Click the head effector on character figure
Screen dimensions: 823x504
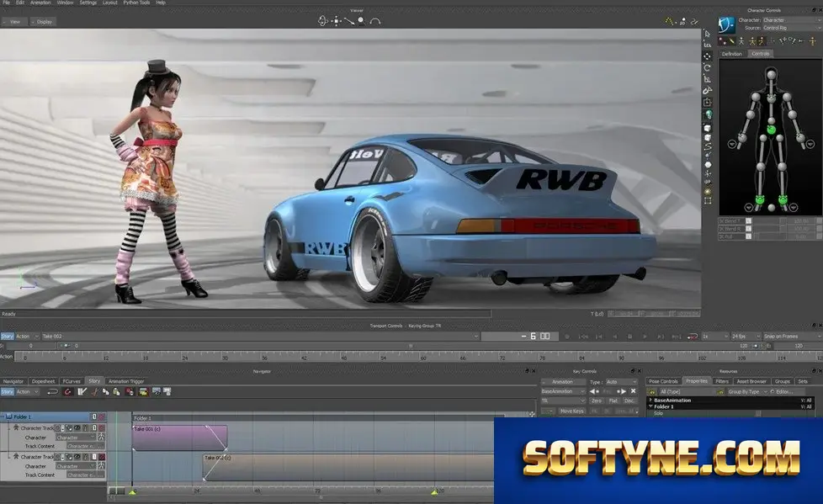(771, 75)
